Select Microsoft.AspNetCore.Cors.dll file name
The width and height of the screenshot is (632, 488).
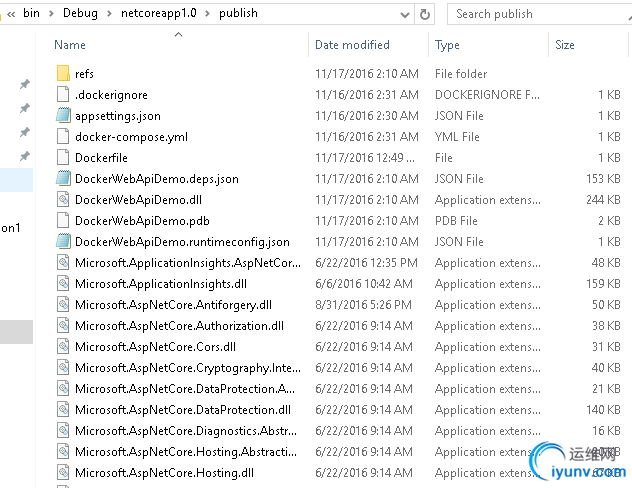pos(155,347)
